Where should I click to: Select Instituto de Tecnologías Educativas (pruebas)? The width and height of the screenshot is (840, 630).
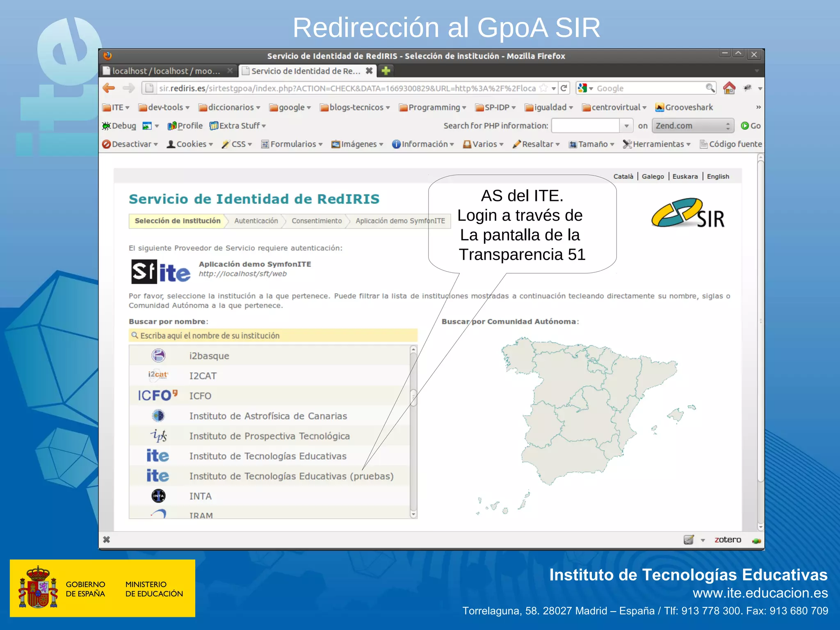[269, 476]
